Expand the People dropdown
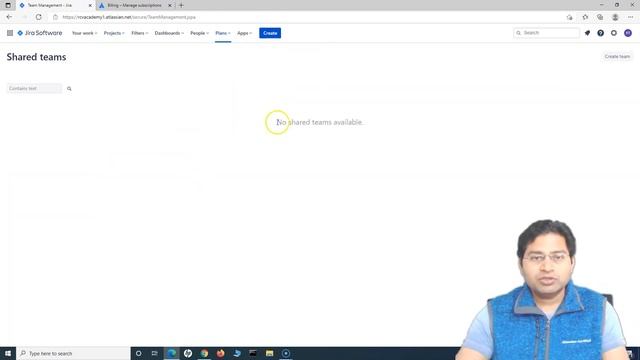 [x=199, y=33]
